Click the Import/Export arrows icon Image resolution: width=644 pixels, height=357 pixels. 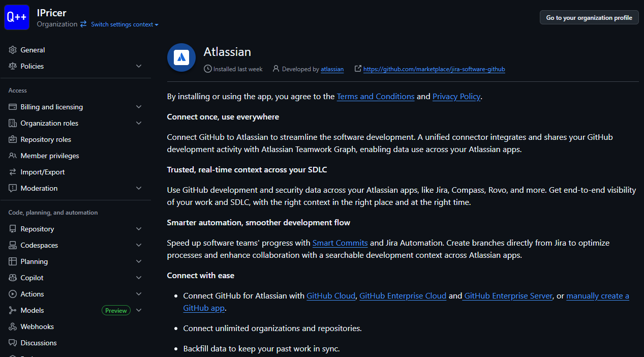click(13, 172)
